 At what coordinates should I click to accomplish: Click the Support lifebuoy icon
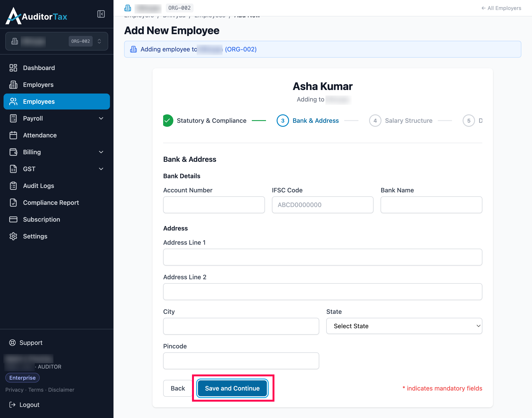[12, 343]
